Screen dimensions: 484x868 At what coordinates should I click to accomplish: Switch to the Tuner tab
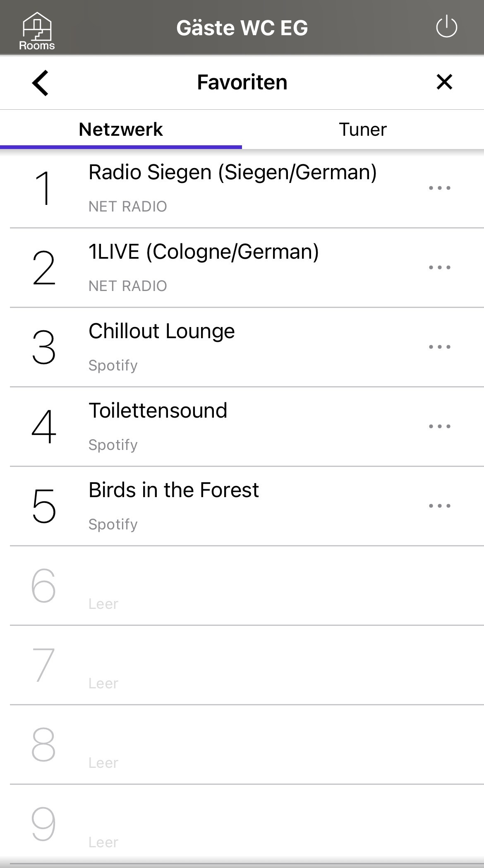pyautogui.click(x=363, y=130)
